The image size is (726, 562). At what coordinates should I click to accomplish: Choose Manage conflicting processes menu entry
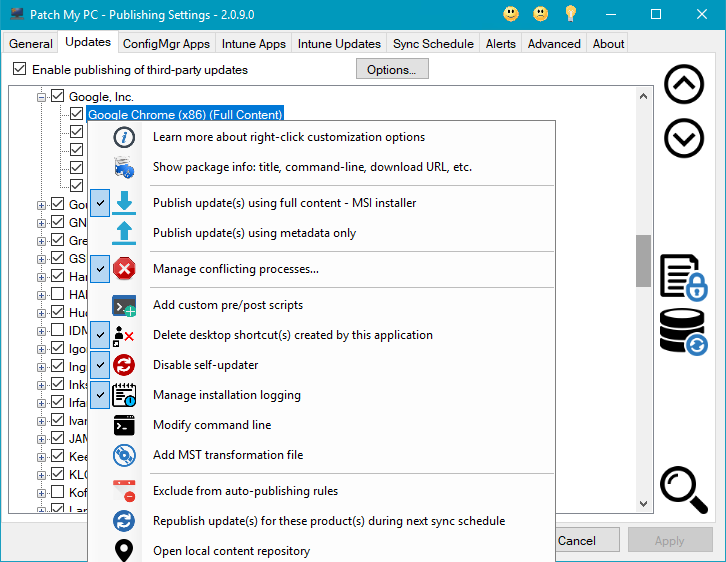[235, 269]
